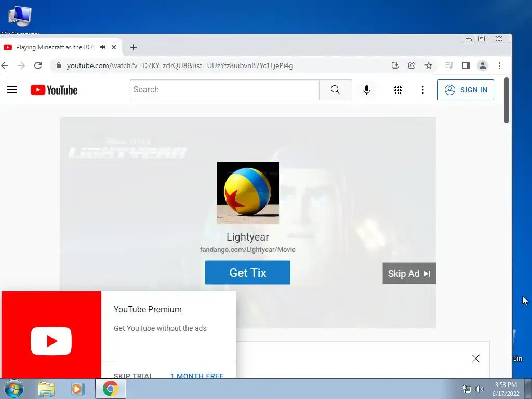Close the Playing Minecraft tab
The image size is (532, 399).
click(114, 47)
